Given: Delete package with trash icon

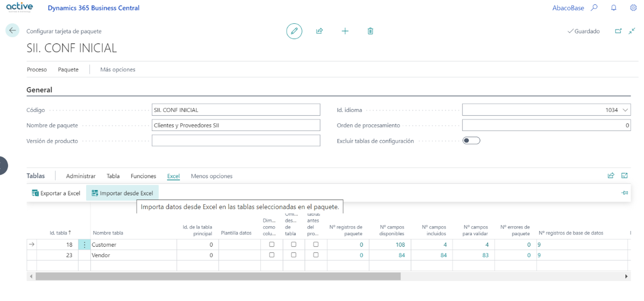Looking at the screenshot, I should point(370,31).
